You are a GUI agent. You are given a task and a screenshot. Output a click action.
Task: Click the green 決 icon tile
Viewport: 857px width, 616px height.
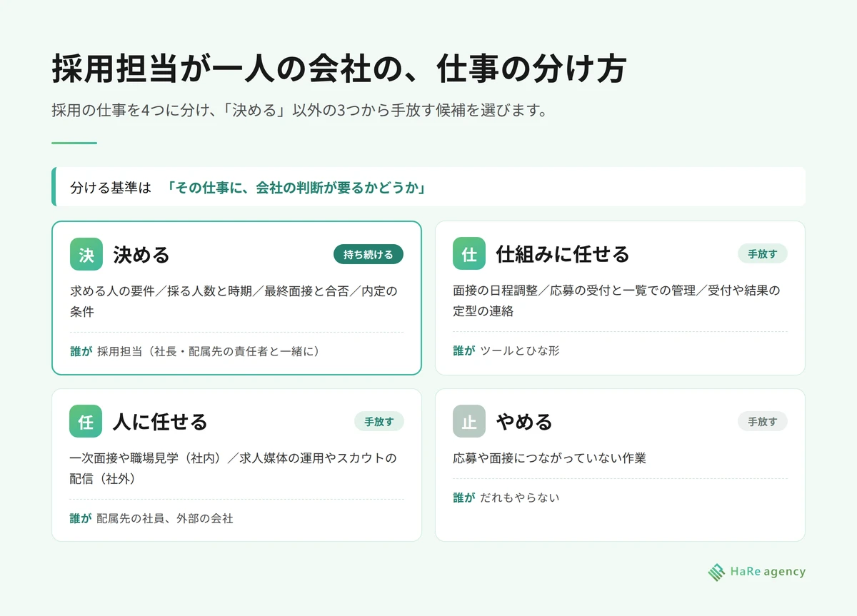tap(86, 254)
